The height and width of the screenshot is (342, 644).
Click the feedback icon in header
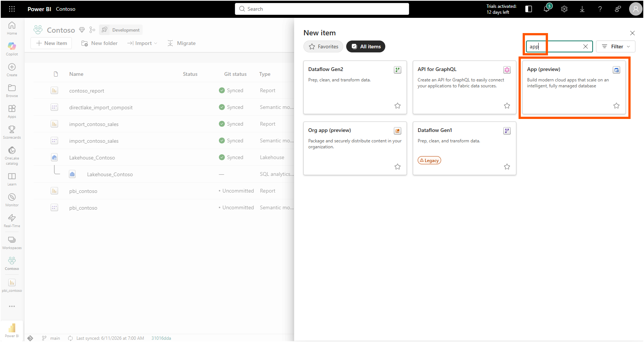[x=618, y=9]
